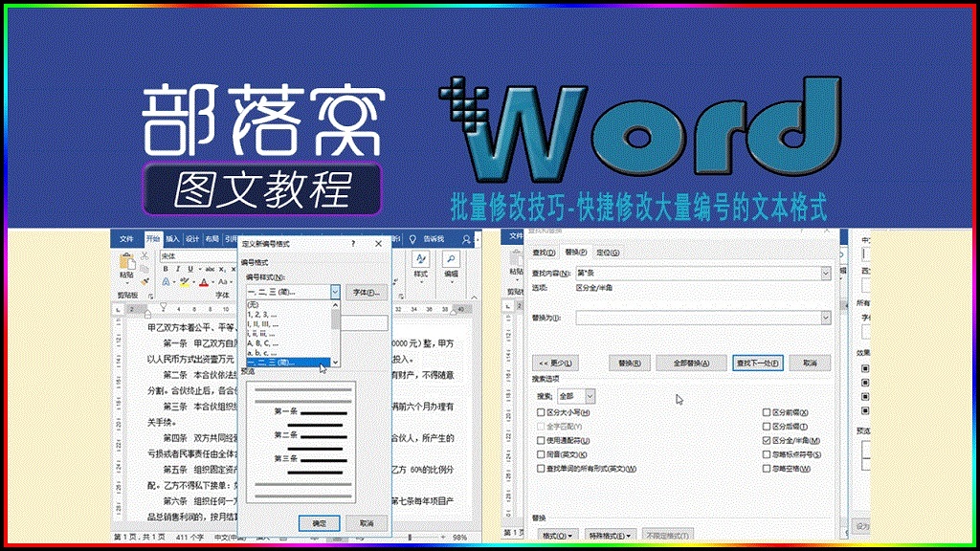Click the zoom slider in left status bar
980x551 pixels.
(x=410, y=538)
